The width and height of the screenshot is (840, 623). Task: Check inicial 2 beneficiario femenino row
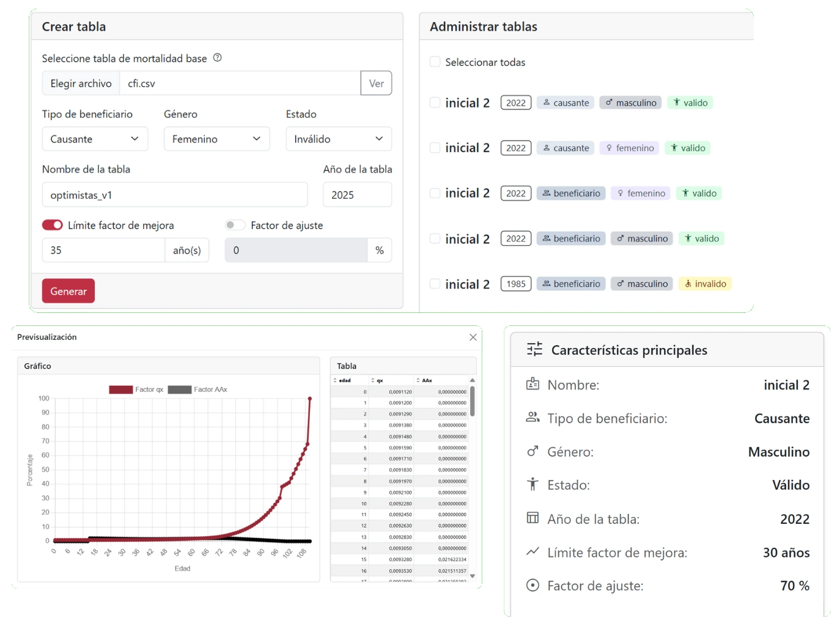pos(435,193)
